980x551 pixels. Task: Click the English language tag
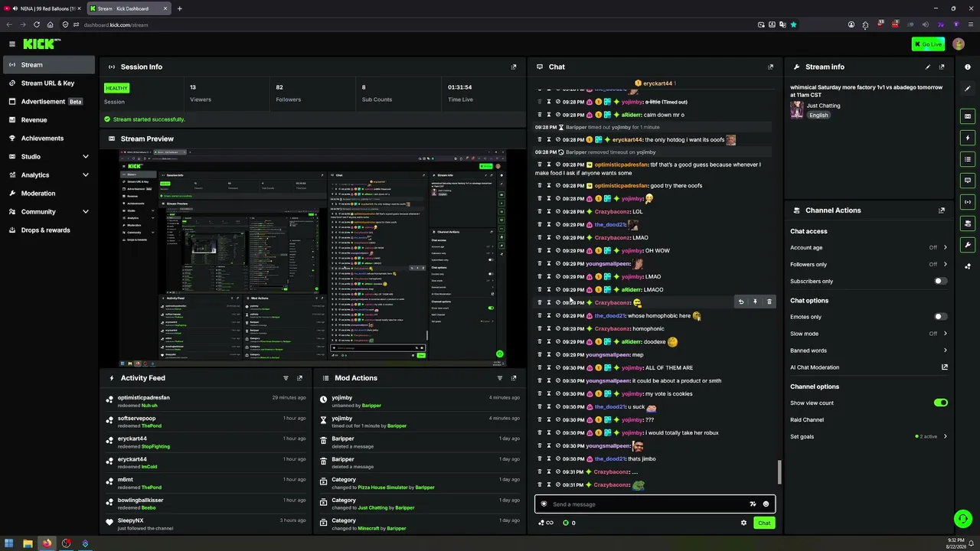point(818,116)
